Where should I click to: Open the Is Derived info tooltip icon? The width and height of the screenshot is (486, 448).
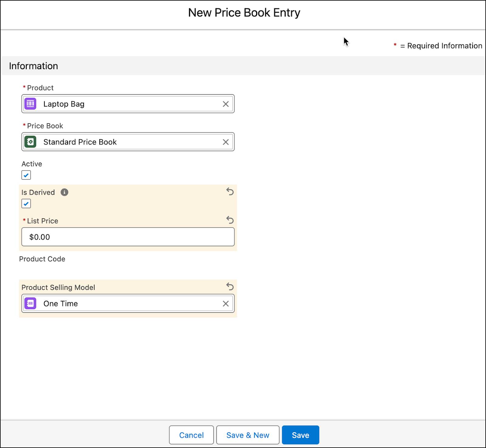click(64, 192)
